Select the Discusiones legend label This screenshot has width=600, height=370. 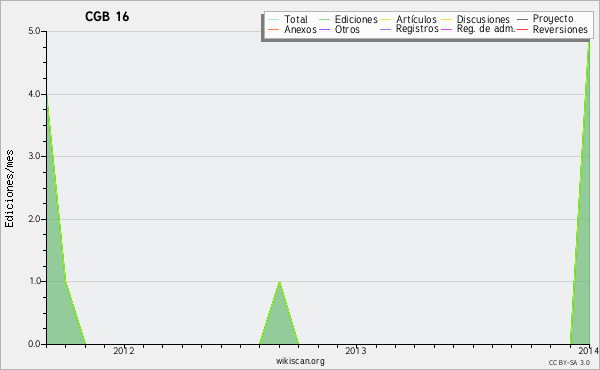[483, 19]
